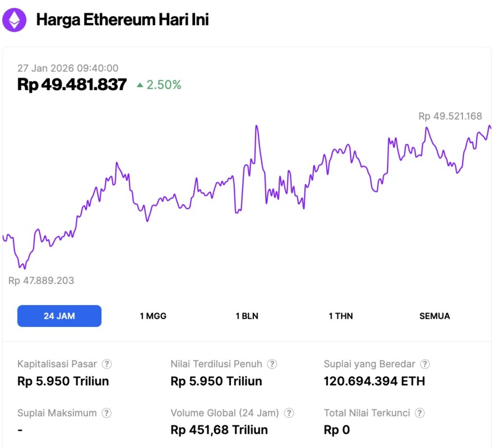Click the 120.694.394 ETH supply value
492x448 pixels.
coord(374,381)
